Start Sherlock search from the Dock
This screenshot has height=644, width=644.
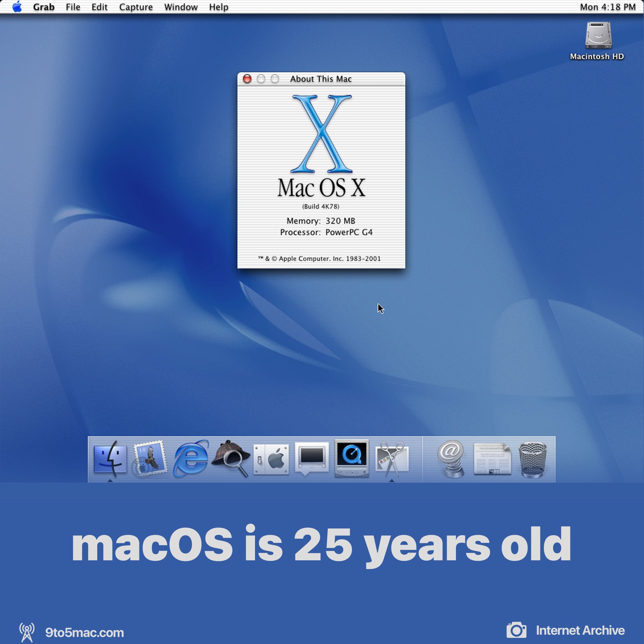coord(231,460)
